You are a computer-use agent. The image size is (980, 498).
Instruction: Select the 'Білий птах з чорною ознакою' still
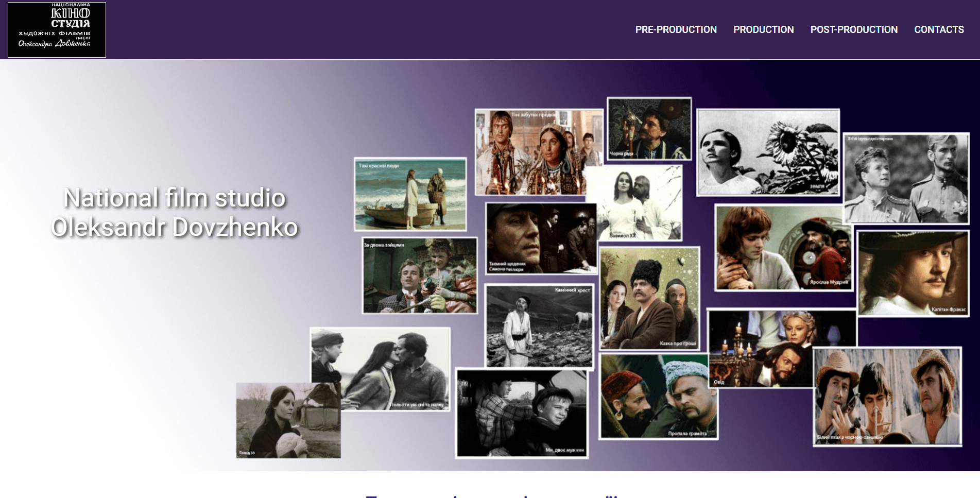click(x=887, y=397)
